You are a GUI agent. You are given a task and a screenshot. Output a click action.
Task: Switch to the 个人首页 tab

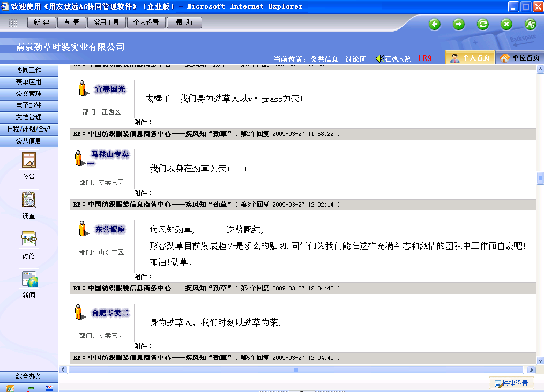[470, 58]
